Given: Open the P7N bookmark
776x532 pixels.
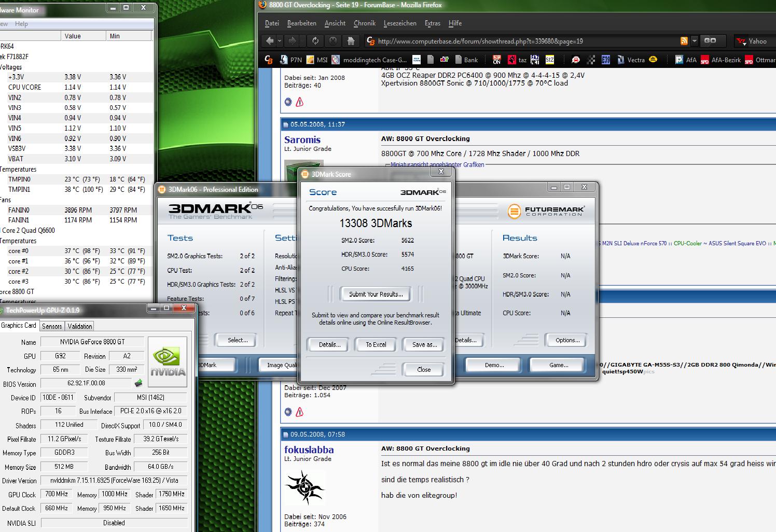Looking at the screenshot, I should click(x=291, y=60).
